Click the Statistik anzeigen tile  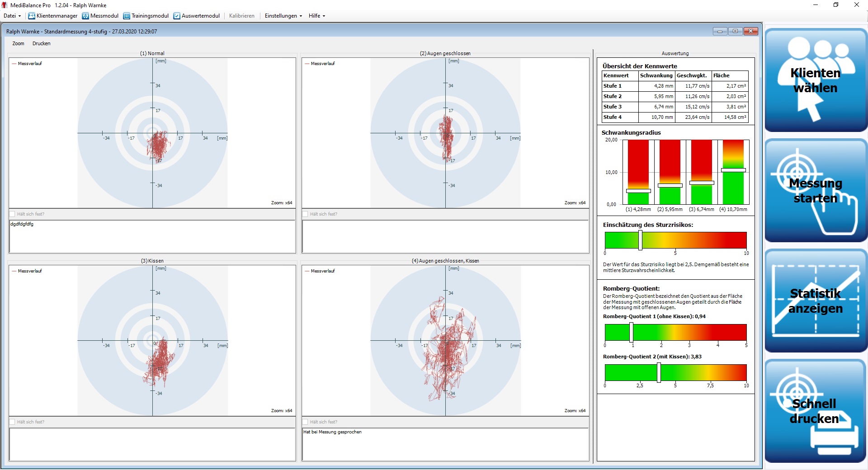816,301
